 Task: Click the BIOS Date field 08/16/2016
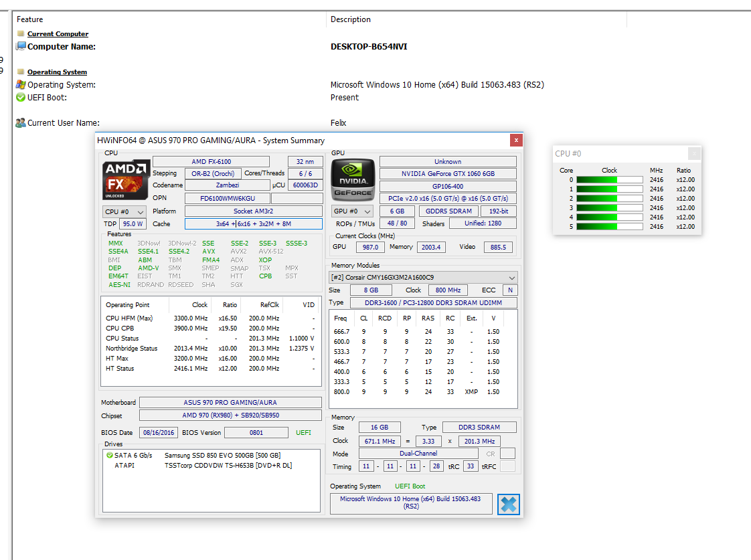coord(159,432)
